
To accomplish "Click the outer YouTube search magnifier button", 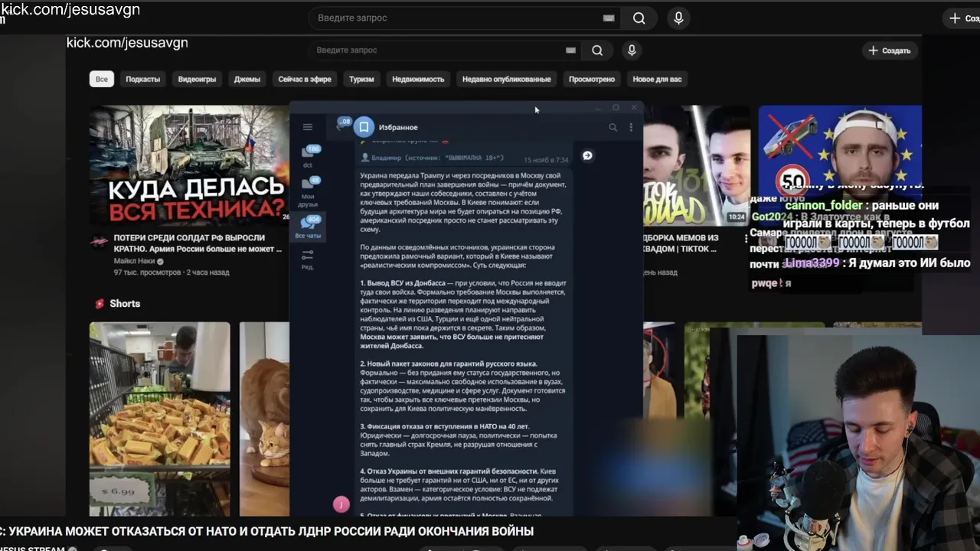I will point(639,18).
